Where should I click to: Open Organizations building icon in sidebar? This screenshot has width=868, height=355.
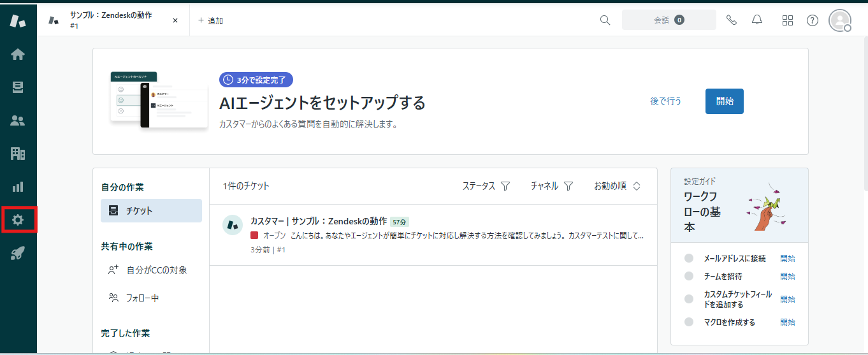click(18, 154)
